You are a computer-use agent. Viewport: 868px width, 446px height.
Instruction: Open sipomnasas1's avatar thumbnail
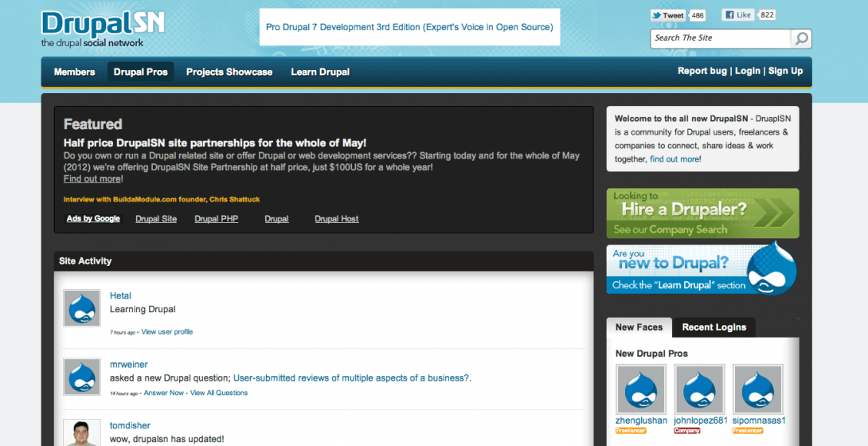(758, 389)
